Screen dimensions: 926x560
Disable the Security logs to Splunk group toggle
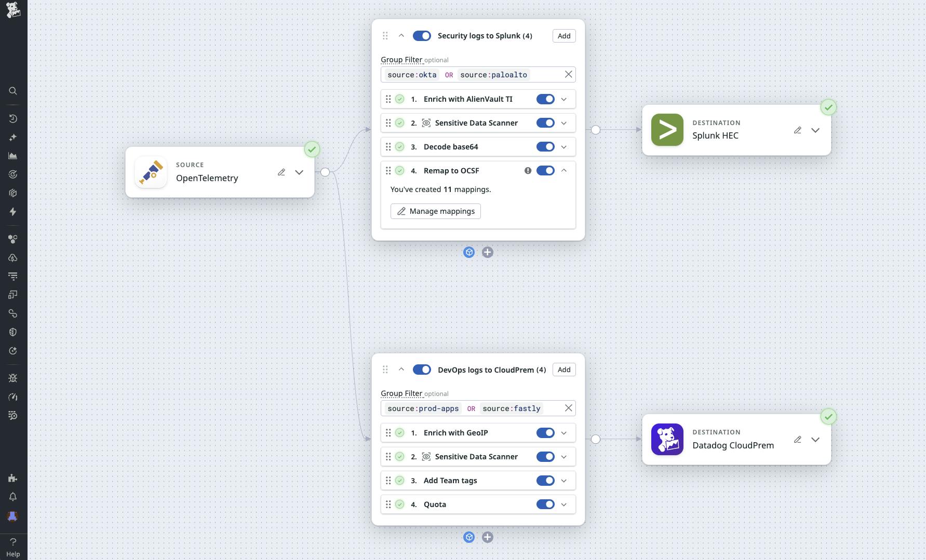[x=422, y=35]
